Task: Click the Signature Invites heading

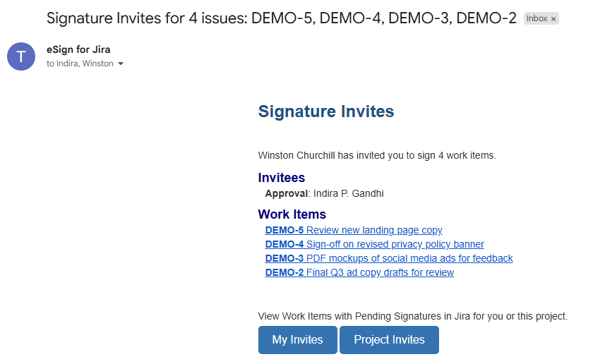Action: [x=326, y=111]
